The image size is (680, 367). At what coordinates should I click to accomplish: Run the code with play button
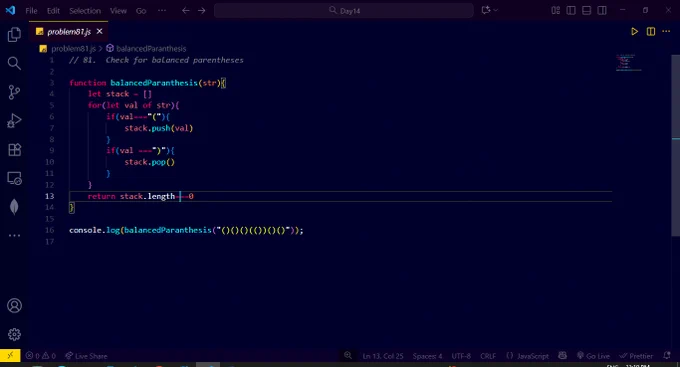tap(634, 31)
